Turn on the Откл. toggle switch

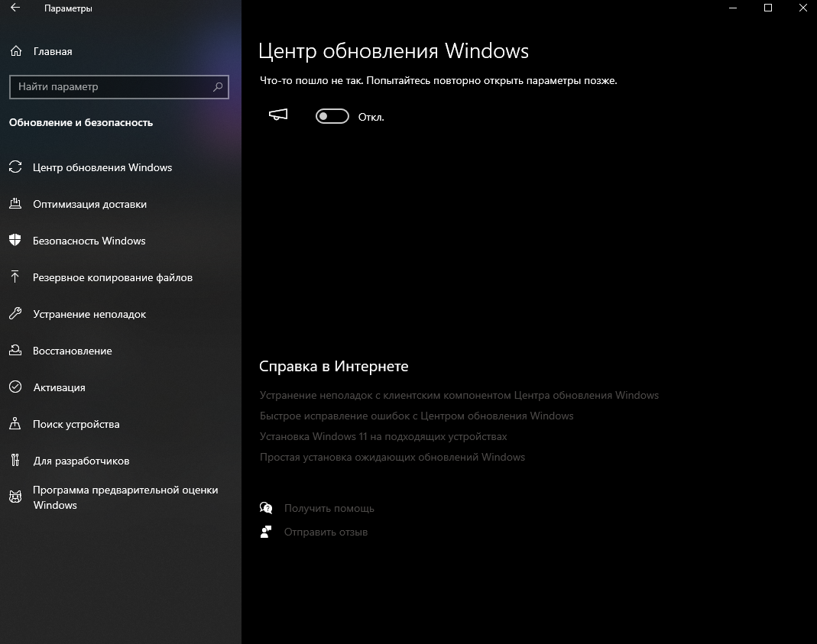(x=332, y=116)
